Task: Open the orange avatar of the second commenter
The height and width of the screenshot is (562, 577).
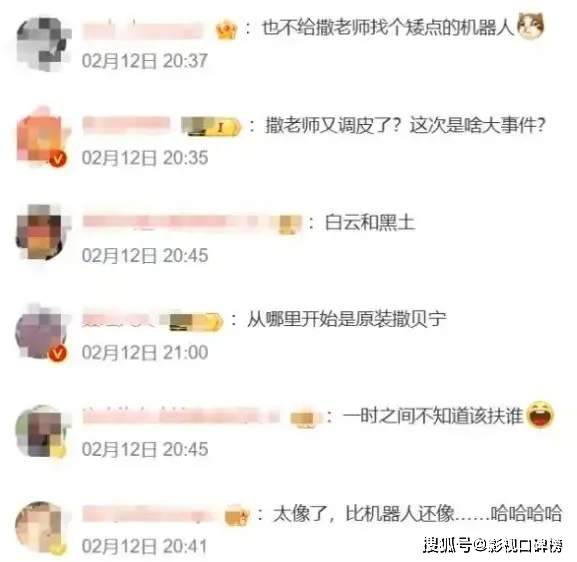Action: [x=43, y=138]
